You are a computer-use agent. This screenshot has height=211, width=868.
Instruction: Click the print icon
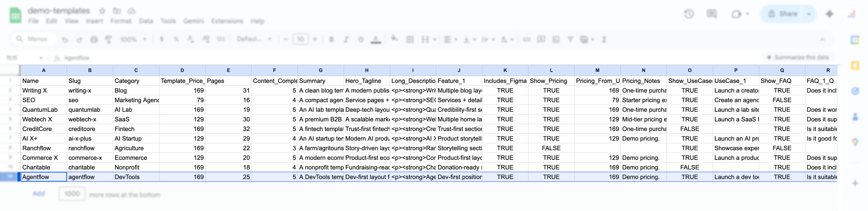(94, 40)
